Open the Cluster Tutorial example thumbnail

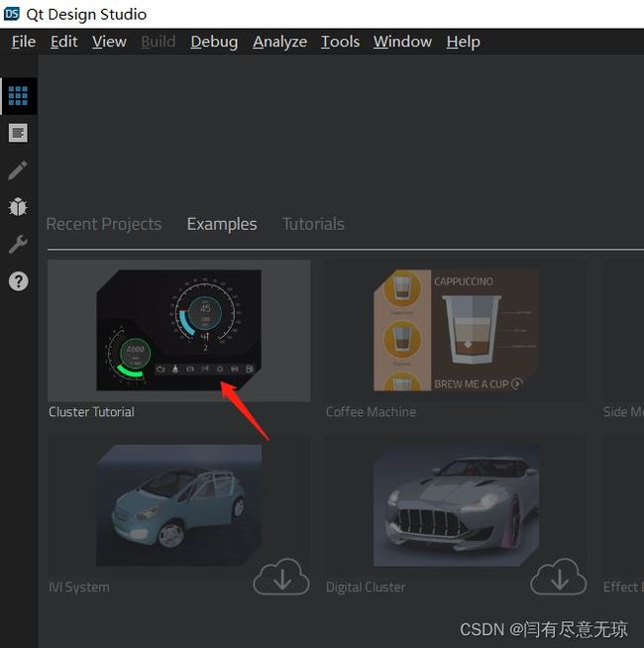pos(178,330)
